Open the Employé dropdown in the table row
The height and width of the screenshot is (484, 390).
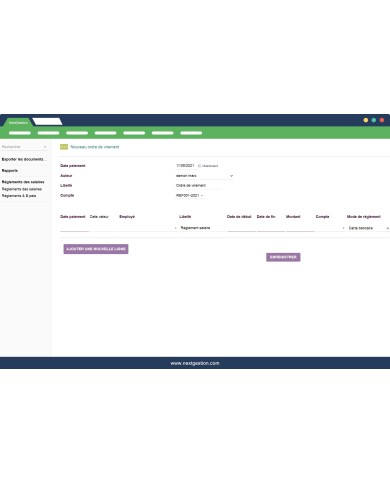pos(148,228)
